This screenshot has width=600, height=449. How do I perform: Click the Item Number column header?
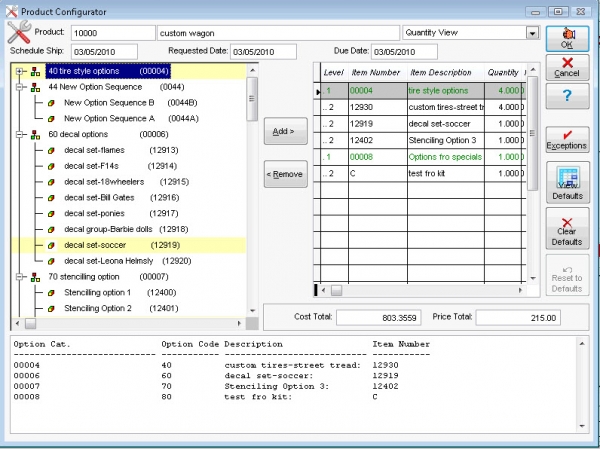(x=378, y=73)
